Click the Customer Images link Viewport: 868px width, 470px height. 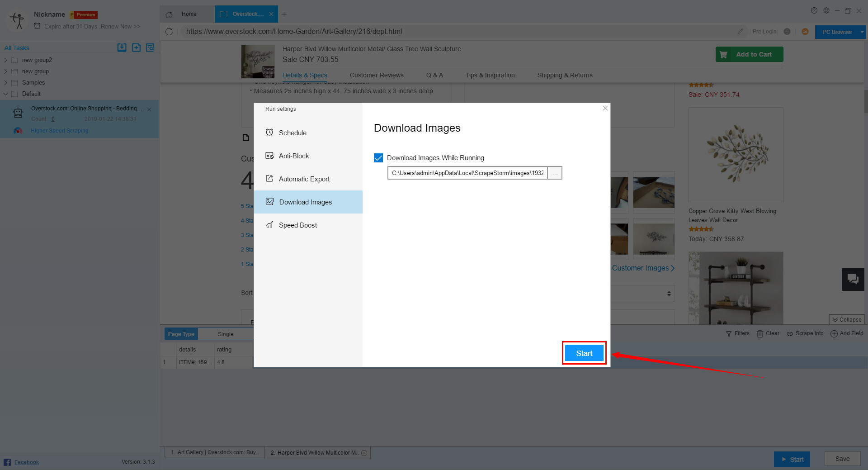(643, 268)
